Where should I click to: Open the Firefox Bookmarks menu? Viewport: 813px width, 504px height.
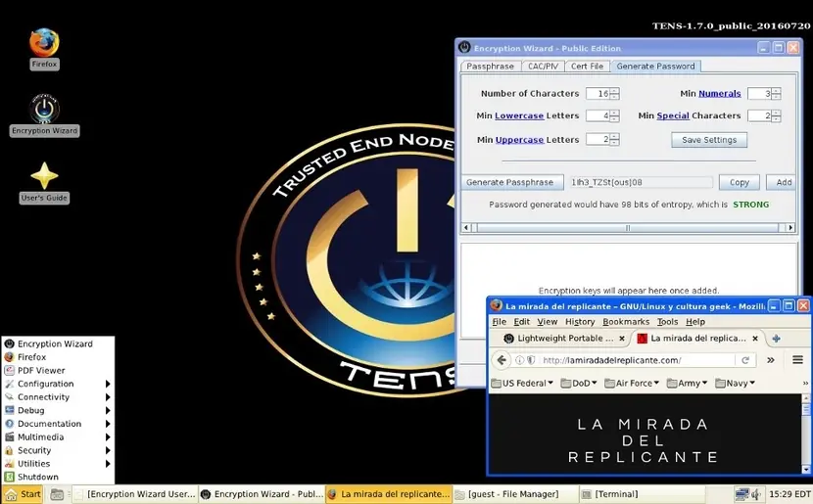click(626, 322)
